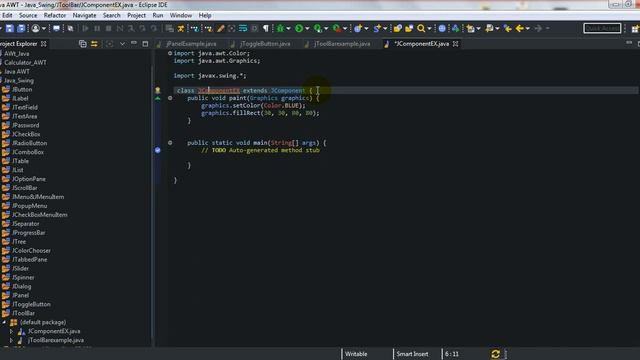Toggle Show Whitespace Characters pilcrow icon
The image size is (640, 360).
click(266, 28)
